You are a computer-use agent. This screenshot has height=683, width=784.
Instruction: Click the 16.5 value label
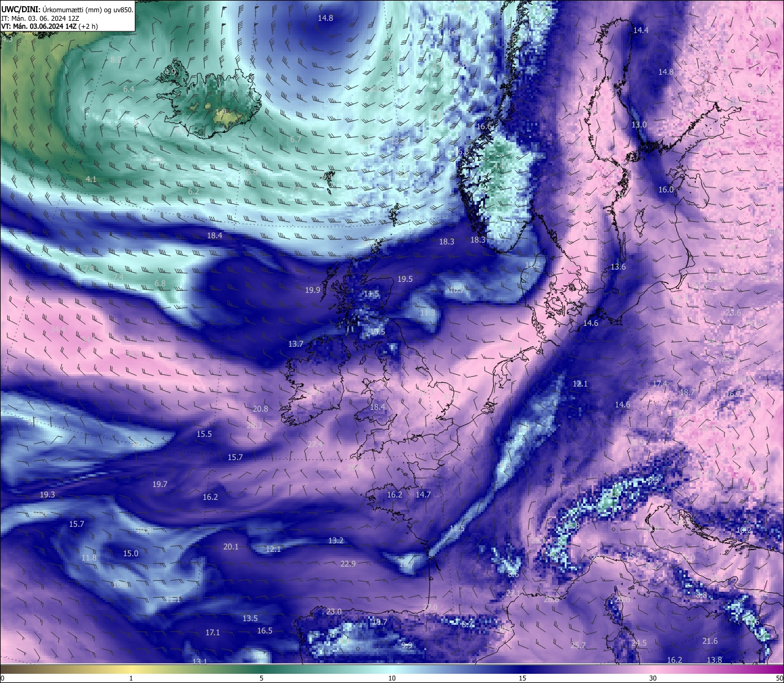tap(265, 630)
